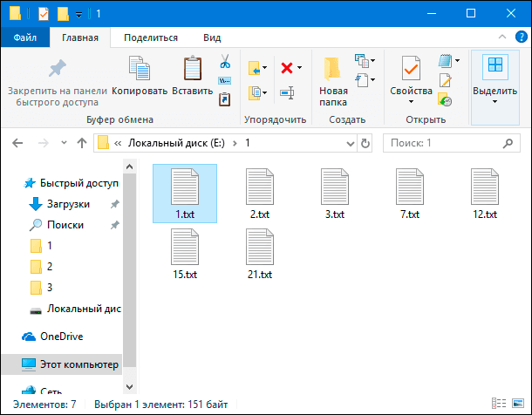Click the Новая папка folder icon
This screenshot has width=532, height=415.
click(x=332, y=69)
